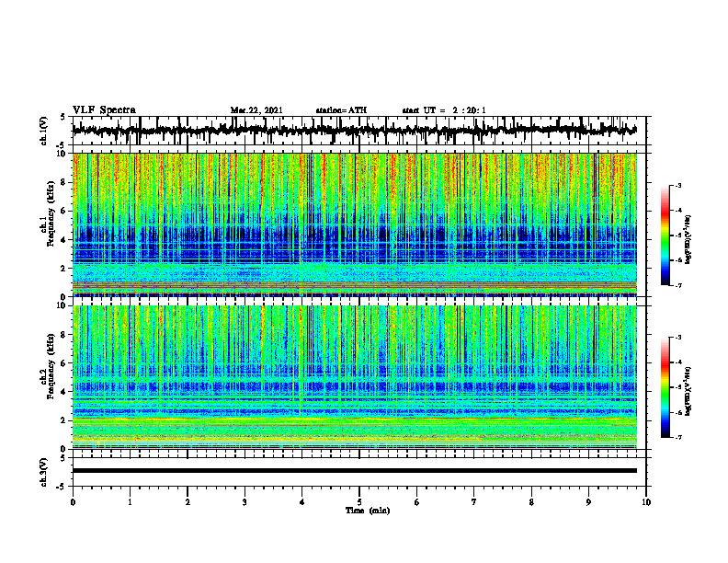Click the ch.2 spectrogram panel
This screenshot has width=728, height=563.
point(355,377)
